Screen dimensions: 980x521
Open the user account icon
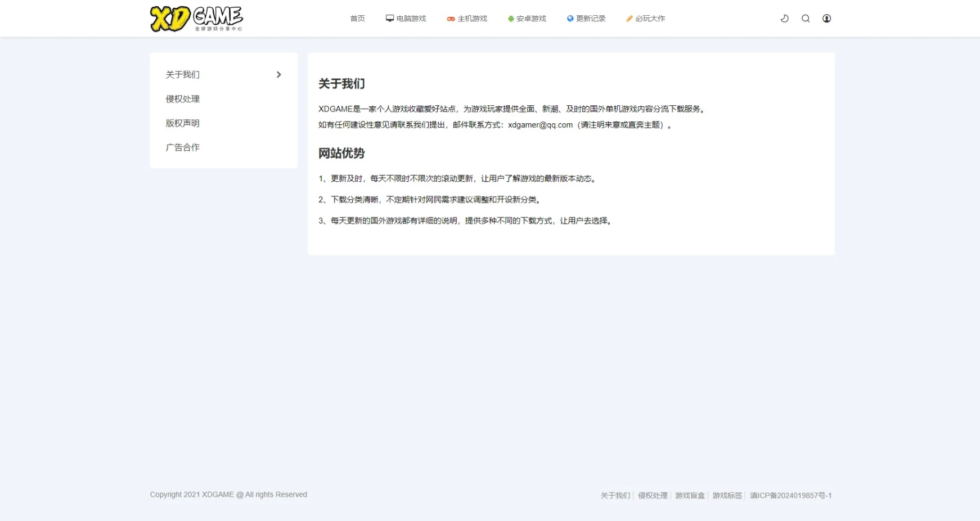[x=826, y=19]
